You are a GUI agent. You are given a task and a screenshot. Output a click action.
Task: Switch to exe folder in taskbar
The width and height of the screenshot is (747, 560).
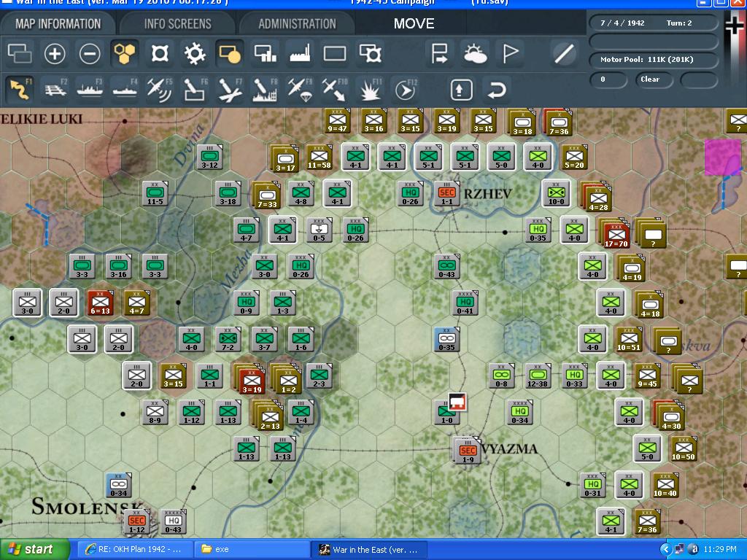pyautogui.click(x=252, y=549)
